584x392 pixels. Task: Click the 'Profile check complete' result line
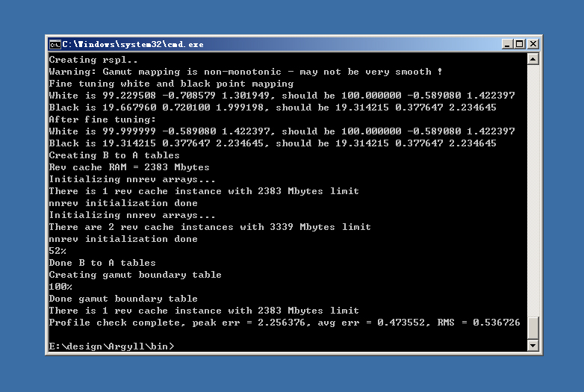click(x=284, y=323)
